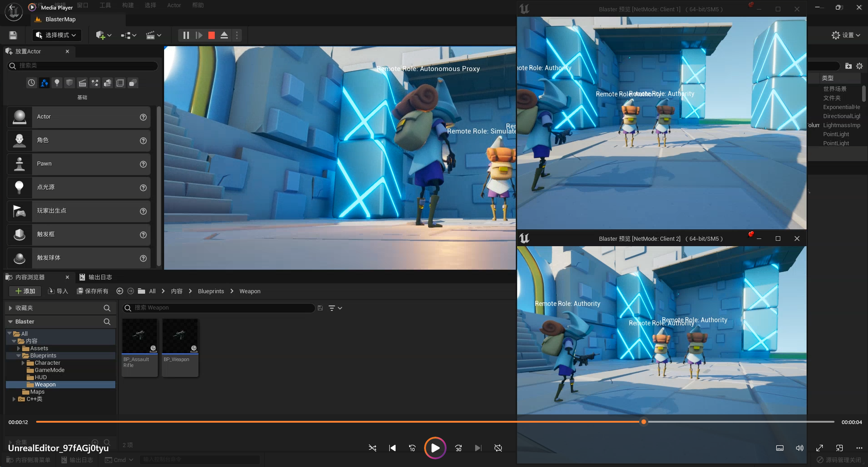Screen dimensions: 868x467
Task: Select the HUD folder
Action: [41, 377]
